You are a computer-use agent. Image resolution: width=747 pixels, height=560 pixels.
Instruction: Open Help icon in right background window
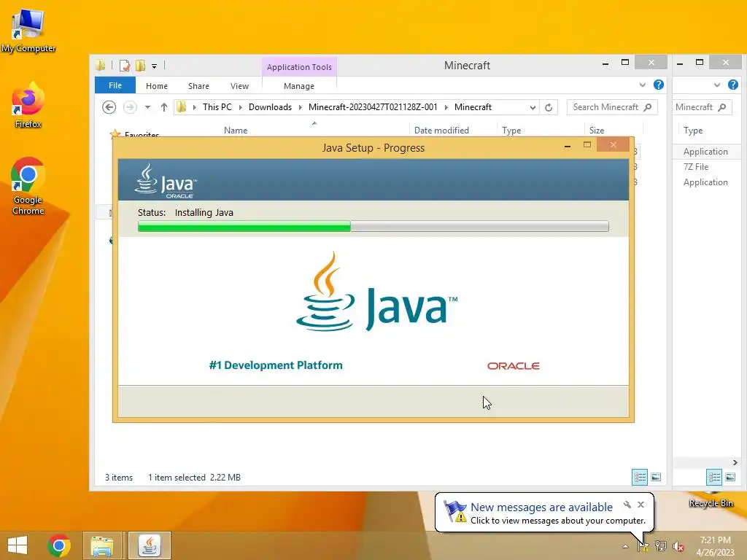[732, 85]
